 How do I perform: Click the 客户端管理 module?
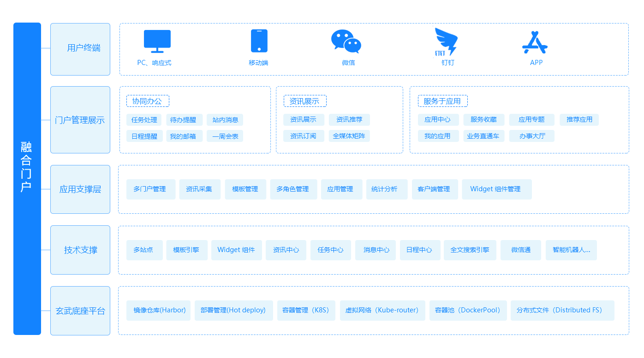435,189
